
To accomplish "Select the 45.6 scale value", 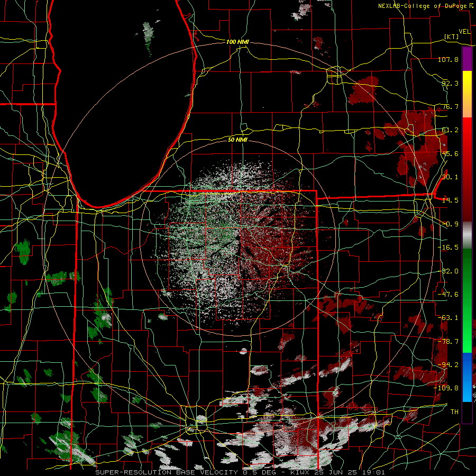I will coord(450,153).
